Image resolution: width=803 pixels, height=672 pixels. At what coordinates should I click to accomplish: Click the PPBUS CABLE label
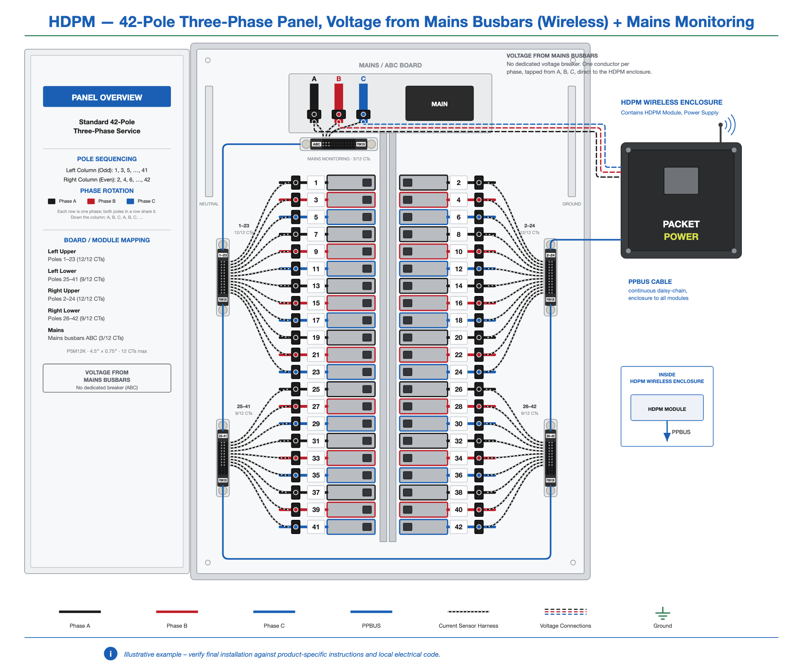[650, 282]
